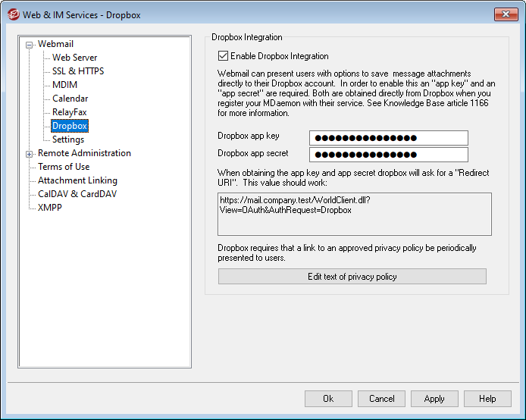Disable the Enable Dropbox Integration checkbox
This screenshot has width=526, height=420.
(x=223, y=56)
